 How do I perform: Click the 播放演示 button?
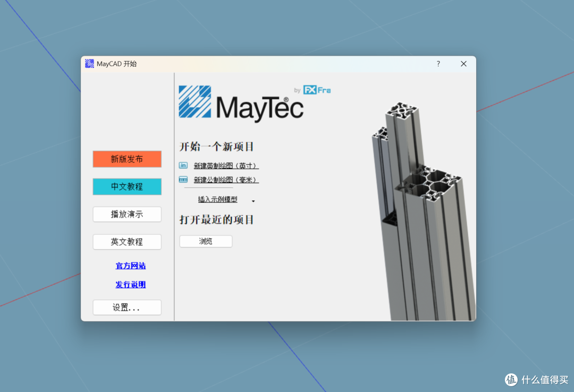(x=127, y=214)
